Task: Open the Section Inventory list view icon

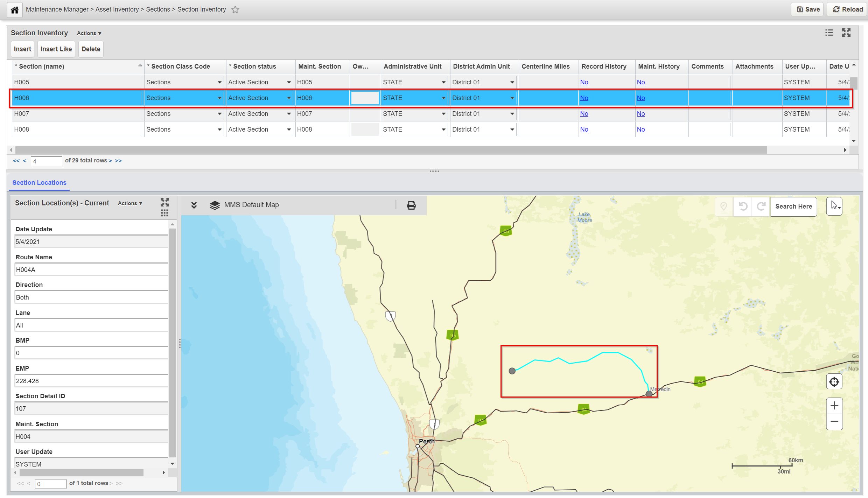Action: (x=829, y=33)
